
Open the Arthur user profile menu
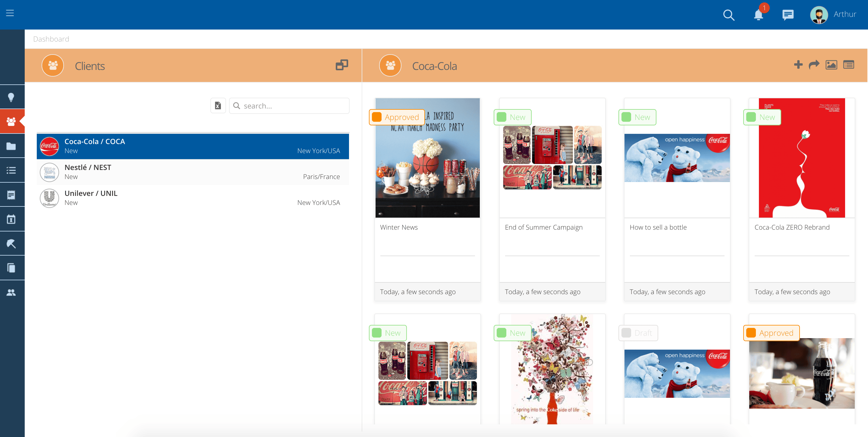tap(833, 14)
